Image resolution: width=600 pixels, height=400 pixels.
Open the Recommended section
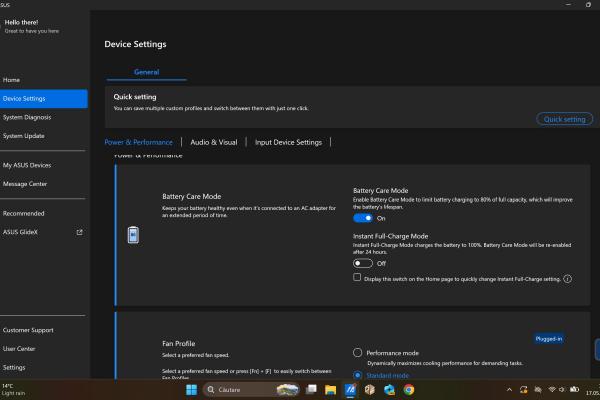(23, 213)
